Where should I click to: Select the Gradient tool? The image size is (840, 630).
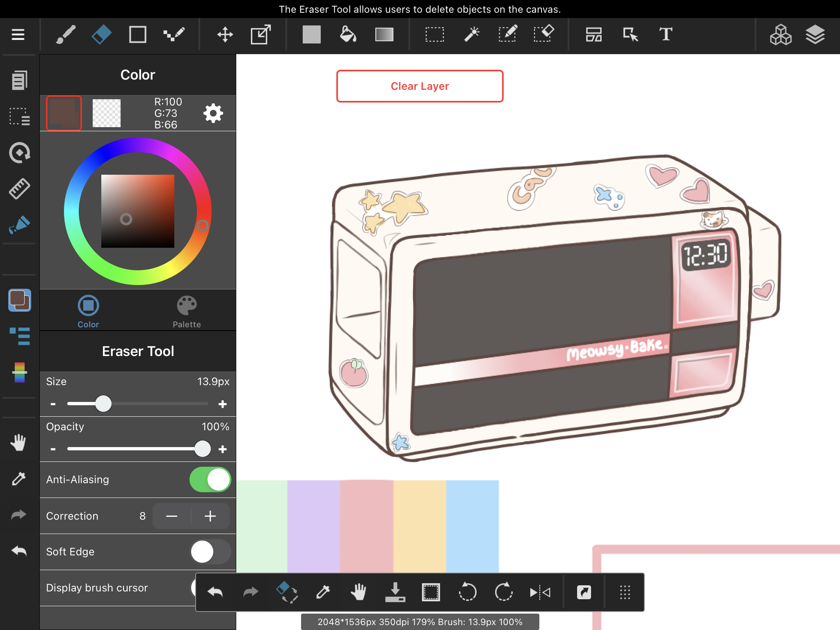[x=384, y=34]
